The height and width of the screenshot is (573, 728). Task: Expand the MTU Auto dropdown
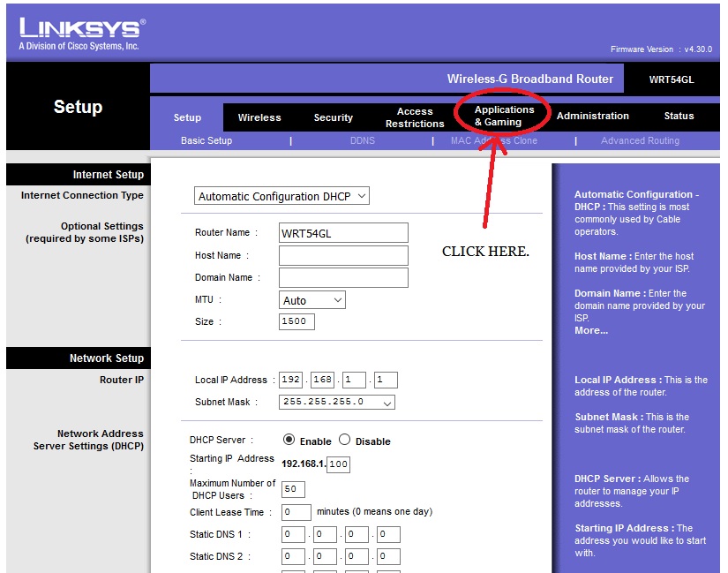[x=312, y=300]
